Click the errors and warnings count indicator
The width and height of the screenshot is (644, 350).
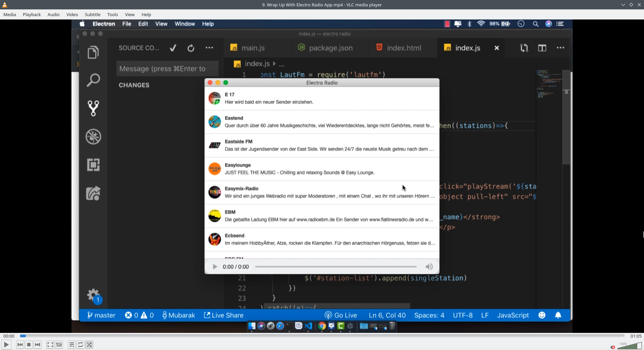point(139,315)
